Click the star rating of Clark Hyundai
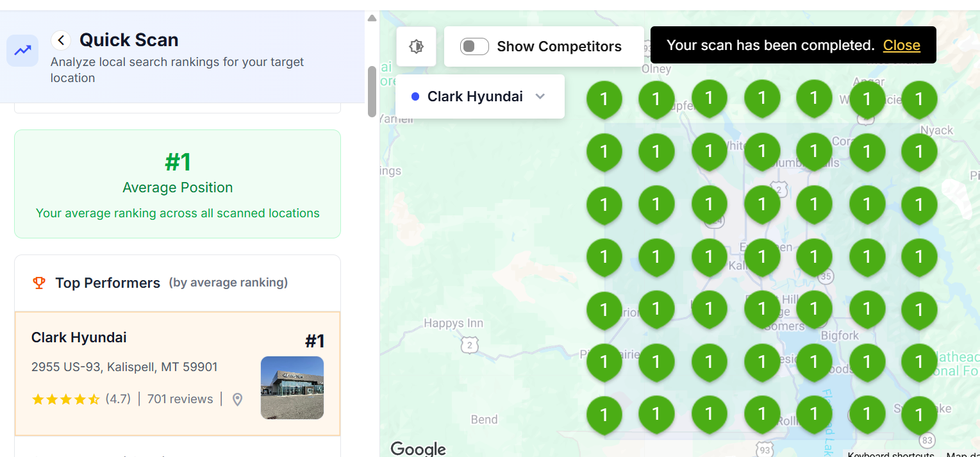The height and width of the screenshot is (457, 980). (65, 399)
